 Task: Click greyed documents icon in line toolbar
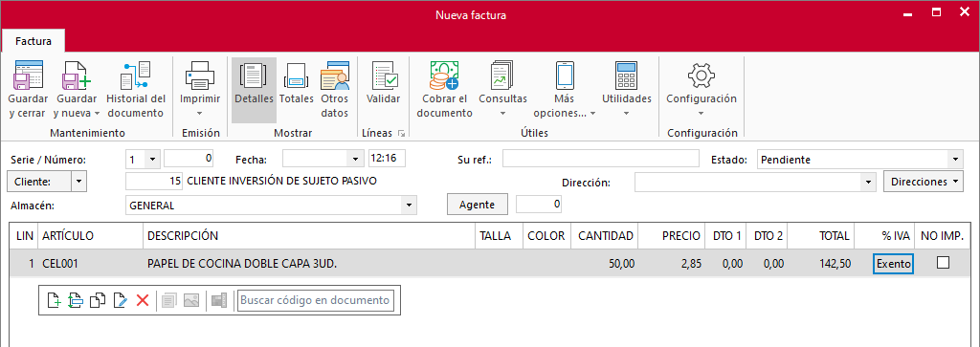tap(169, 300)
